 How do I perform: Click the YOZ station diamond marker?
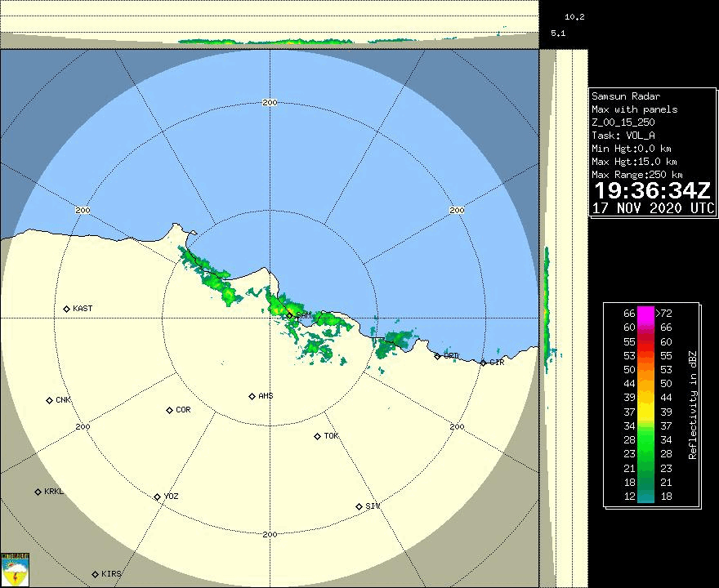pyautogui.click(x=157, y=497)
